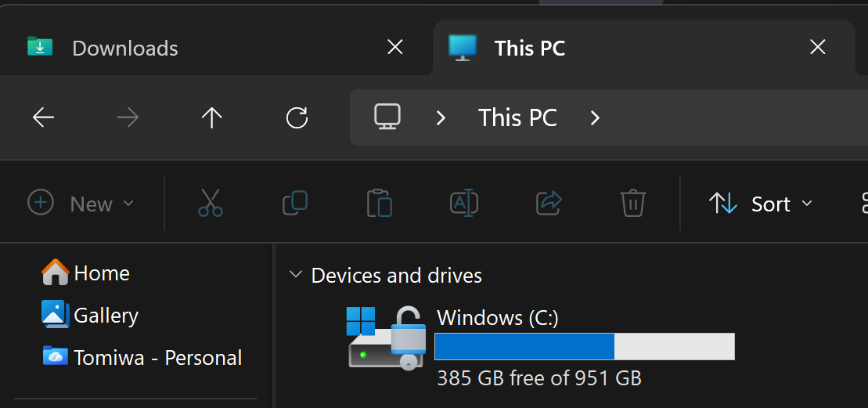Collapse the Devices and drives group
The width and height of the screenshot is (868, 408).
(296, 274)
